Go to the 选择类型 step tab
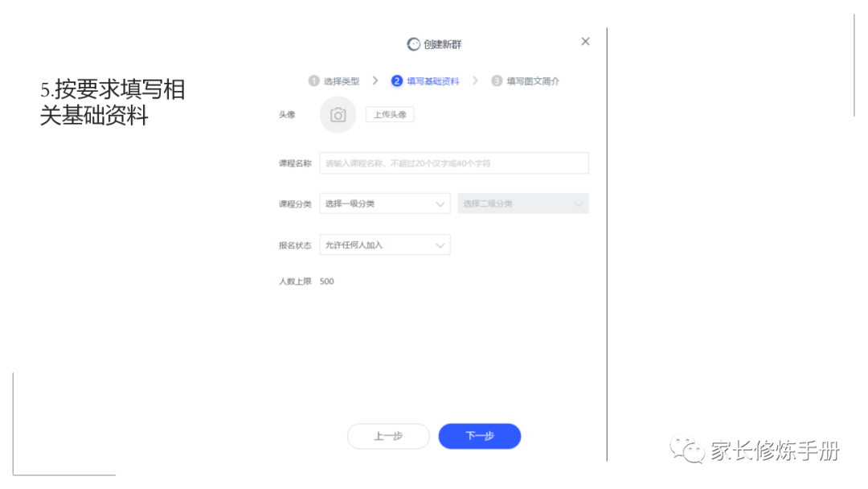This screenshot has height=489, width=868. pos(341,81)
